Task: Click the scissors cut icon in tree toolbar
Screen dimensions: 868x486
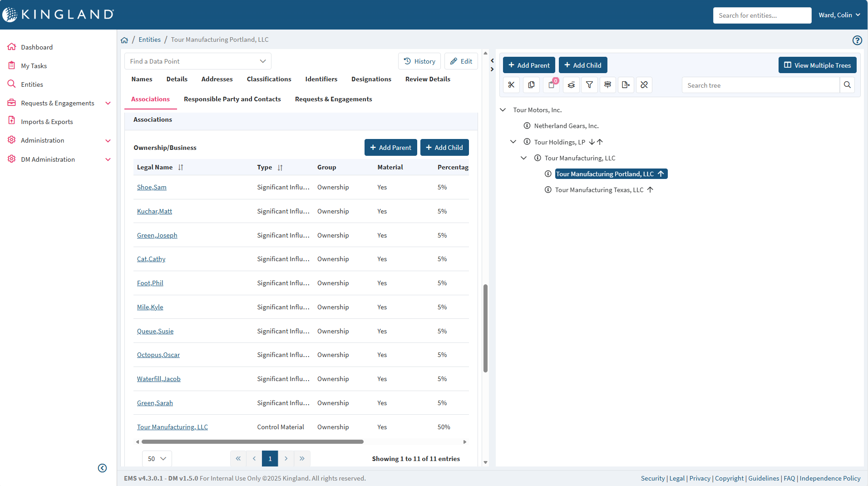Action: coord(511,85)
